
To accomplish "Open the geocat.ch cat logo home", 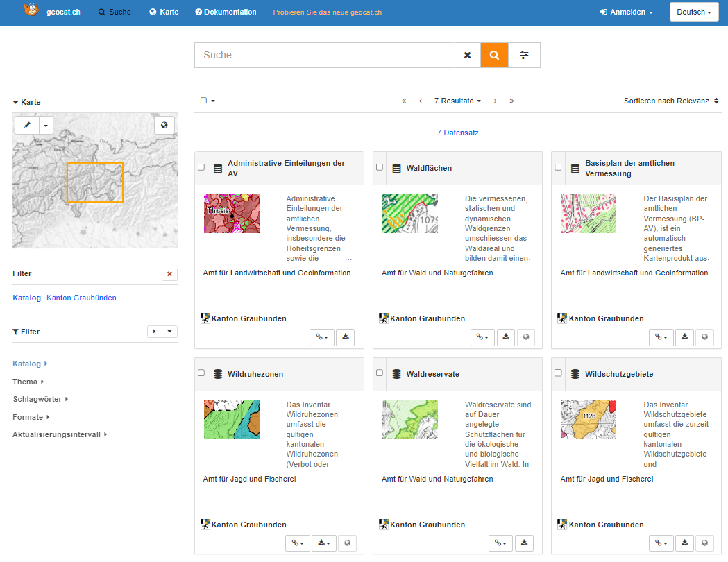I will tap(31, 11).
